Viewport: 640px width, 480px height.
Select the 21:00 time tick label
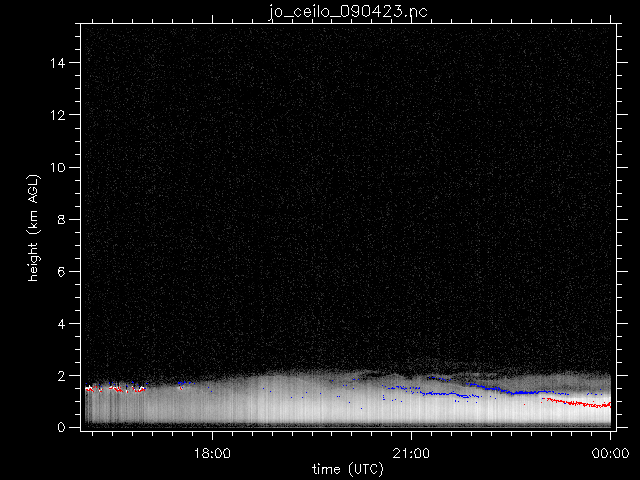(x=412, y=452)
